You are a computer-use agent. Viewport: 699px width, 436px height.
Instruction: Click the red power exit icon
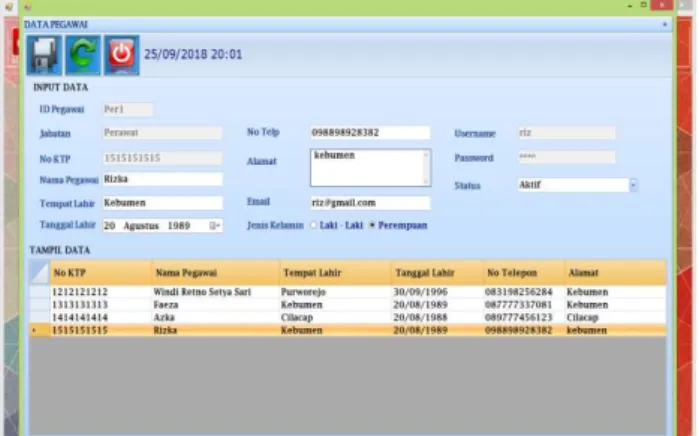pos(122,55)
